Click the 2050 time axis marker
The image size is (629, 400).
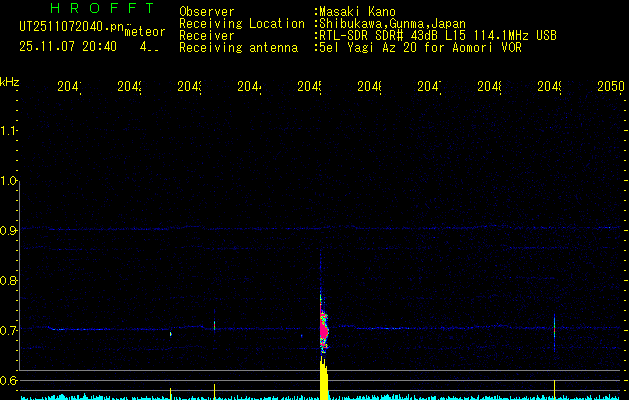point(610,87)
